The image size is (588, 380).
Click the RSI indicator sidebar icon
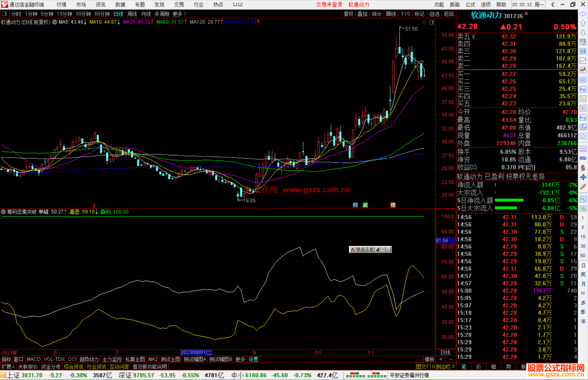[x=583, y=158]
